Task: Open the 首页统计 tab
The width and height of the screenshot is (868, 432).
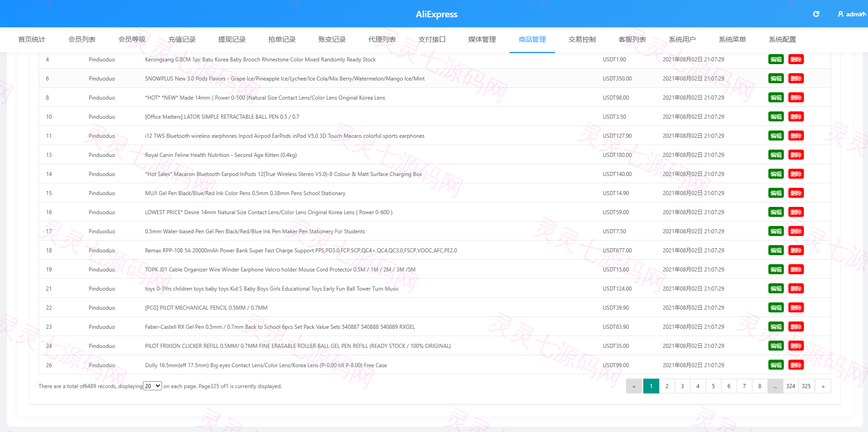Action: tap(32, 40)
